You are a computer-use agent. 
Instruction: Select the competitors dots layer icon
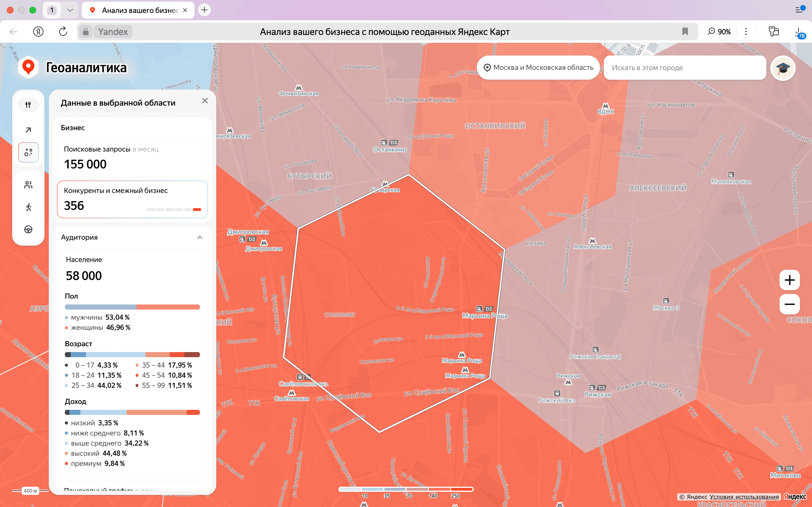(28, 153)
